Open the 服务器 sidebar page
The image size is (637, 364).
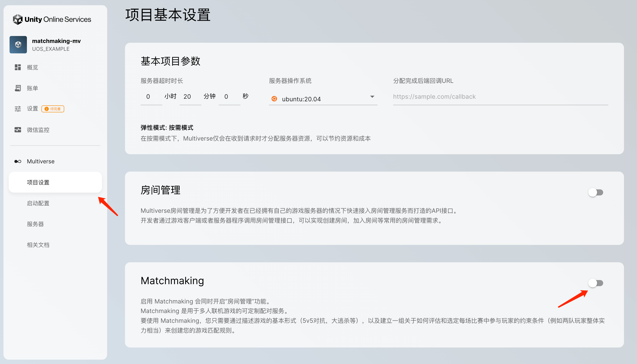click(35, 224)
